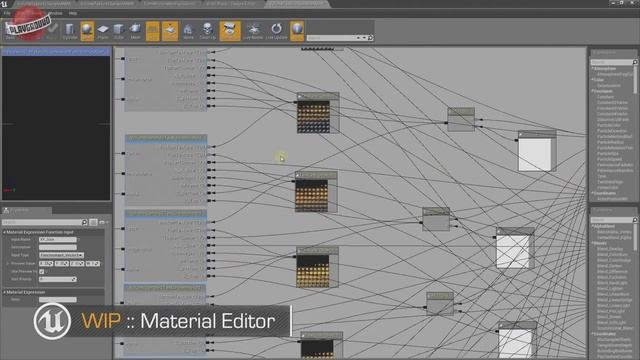
Task: Toggle the Live Nodes toolbar button
Action: pos(253,31)
